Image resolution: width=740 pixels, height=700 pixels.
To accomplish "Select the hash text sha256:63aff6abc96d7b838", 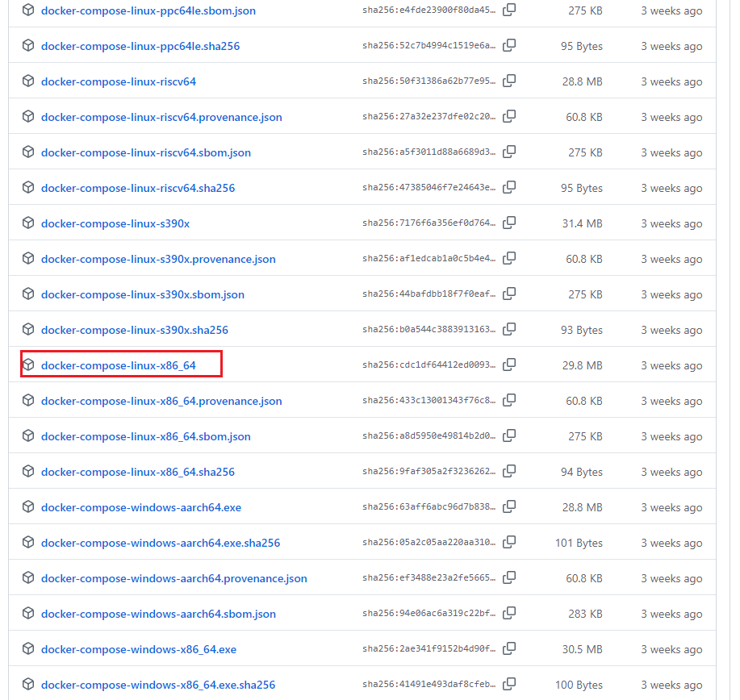I will coord(429,506).
